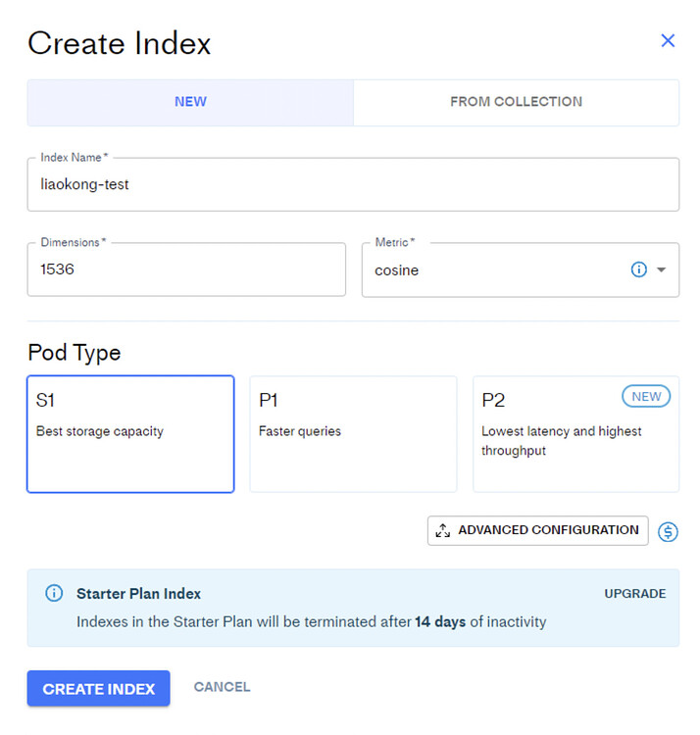Close the Create Index dialog
Screen dimensions: 700x735
(x=668, y=40)
